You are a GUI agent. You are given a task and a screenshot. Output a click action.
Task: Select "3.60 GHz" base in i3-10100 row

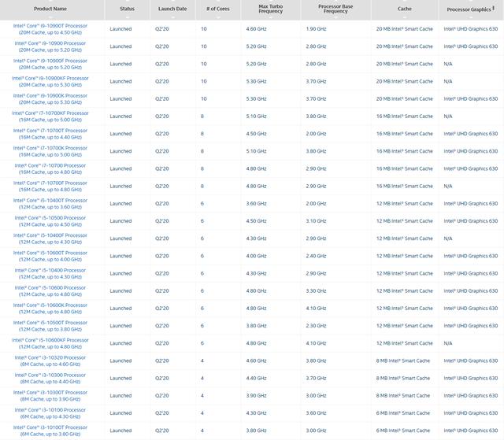316,413
